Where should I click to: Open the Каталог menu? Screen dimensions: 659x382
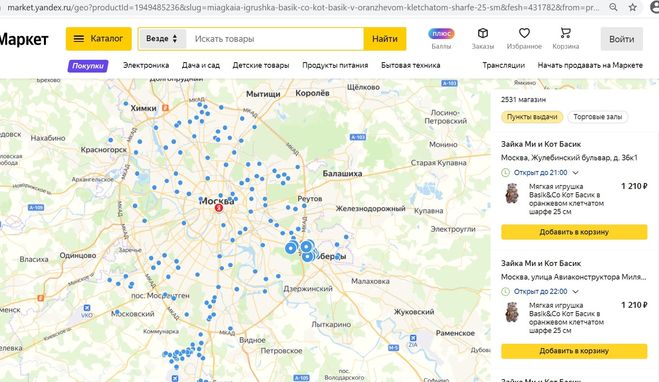(98, 39)
